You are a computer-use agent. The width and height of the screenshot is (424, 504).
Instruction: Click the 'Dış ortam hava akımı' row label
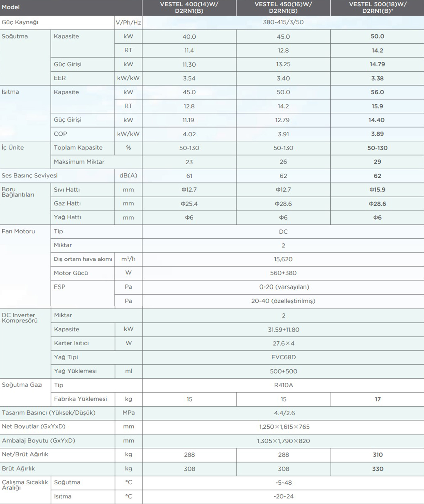tap(83, 259)
